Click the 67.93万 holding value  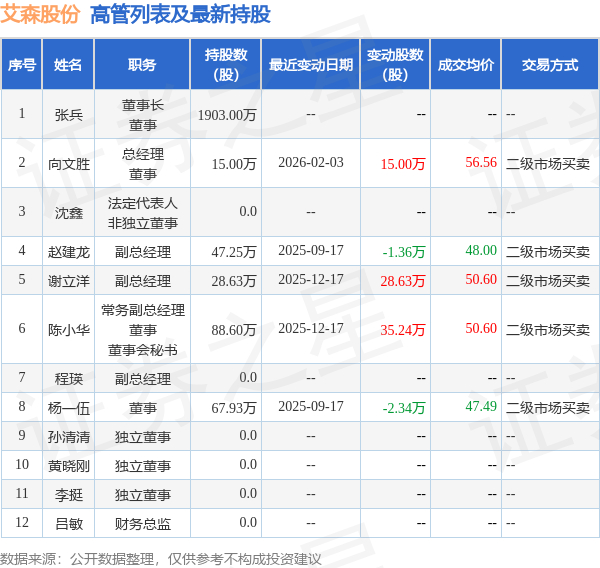pyautogui.click(x=234, y=408)
